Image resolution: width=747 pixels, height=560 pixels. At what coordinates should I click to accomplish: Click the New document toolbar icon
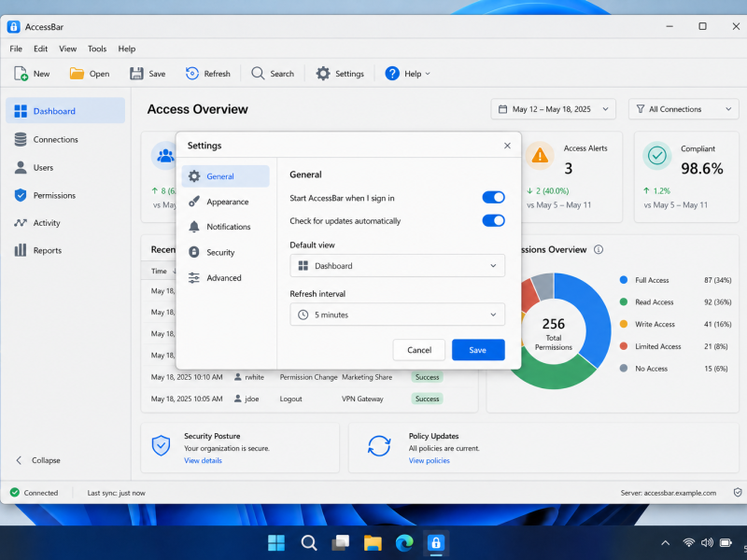pos(21,74)
